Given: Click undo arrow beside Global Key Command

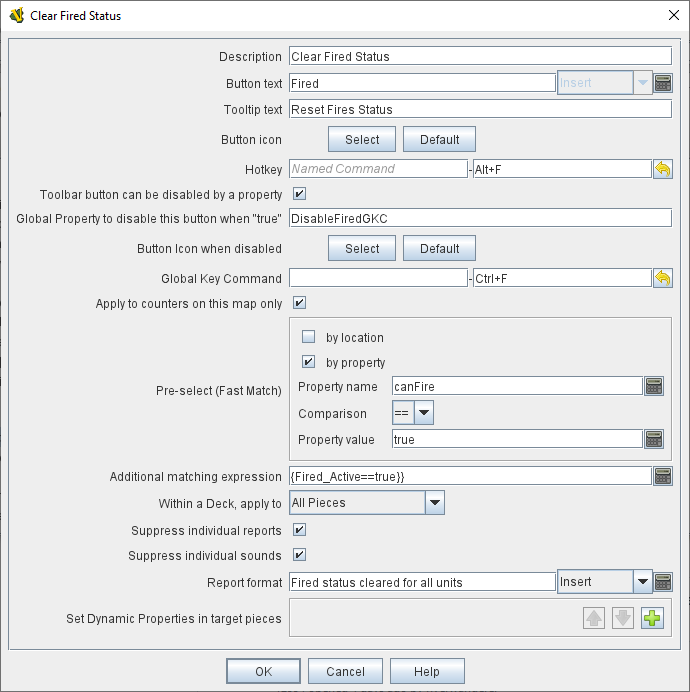Looking at the screenshot, I should click(x=662, y=279).
